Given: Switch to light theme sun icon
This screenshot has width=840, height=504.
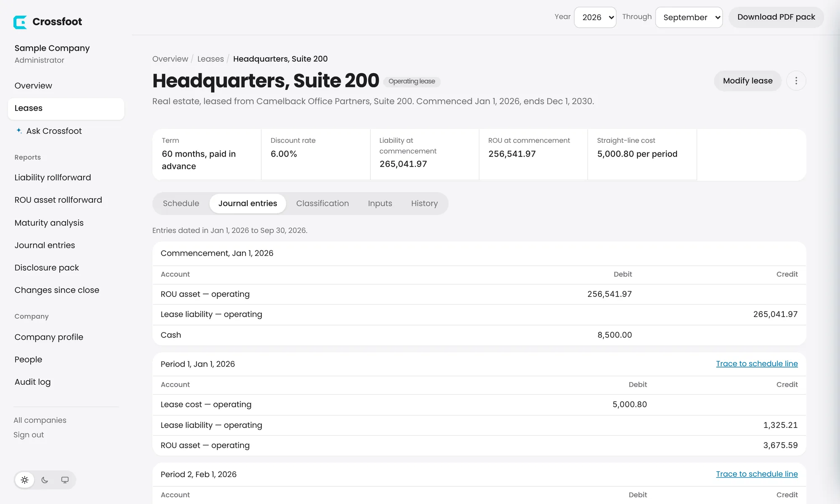Looking at the screenshot, I should tap(25, 480).
